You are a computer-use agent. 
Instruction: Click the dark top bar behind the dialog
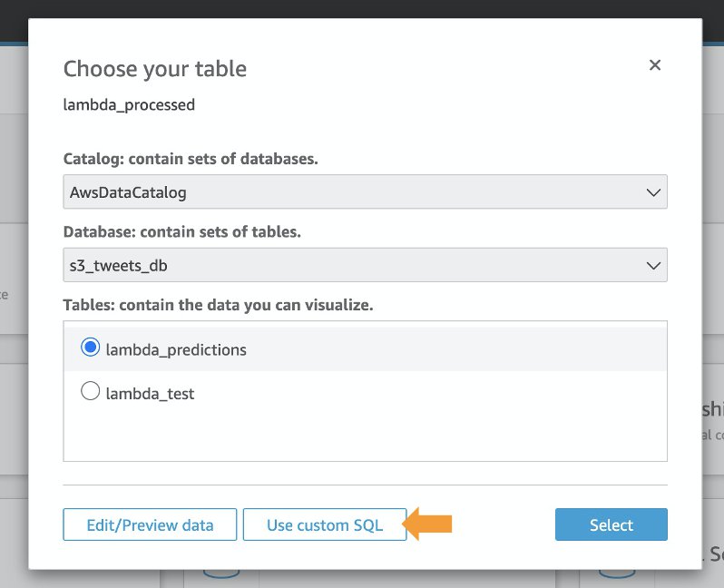click(x=363, y=9)
